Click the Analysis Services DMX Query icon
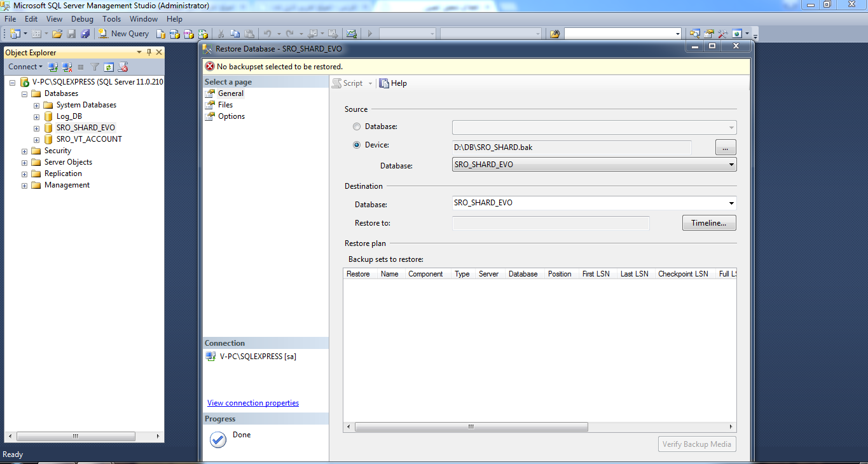 [x=189, y=34]
